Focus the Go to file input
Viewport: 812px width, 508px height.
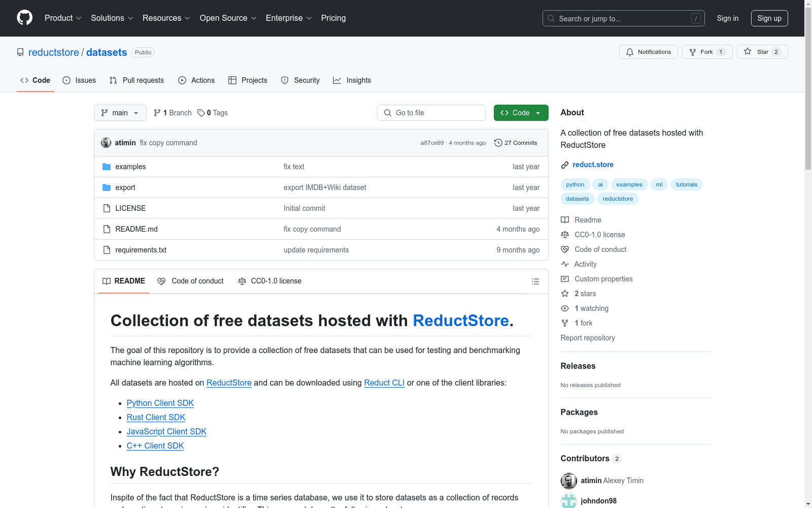pyautogui.click(x=431, y=113)
